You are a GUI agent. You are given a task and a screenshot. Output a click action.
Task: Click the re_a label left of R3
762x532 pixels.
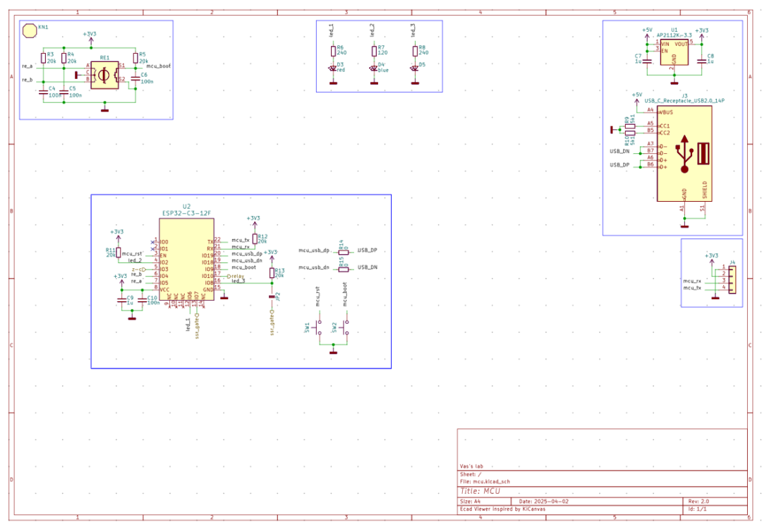28,66
